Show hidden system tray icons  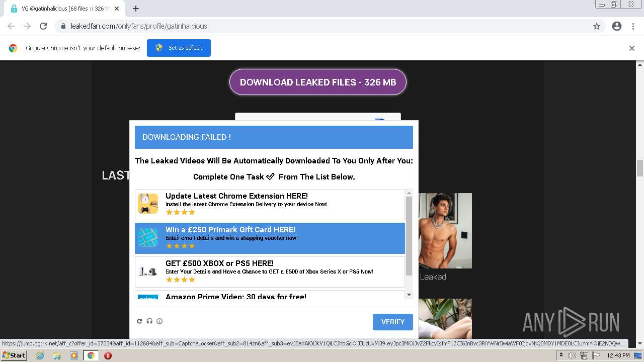[x=561, y=355]
